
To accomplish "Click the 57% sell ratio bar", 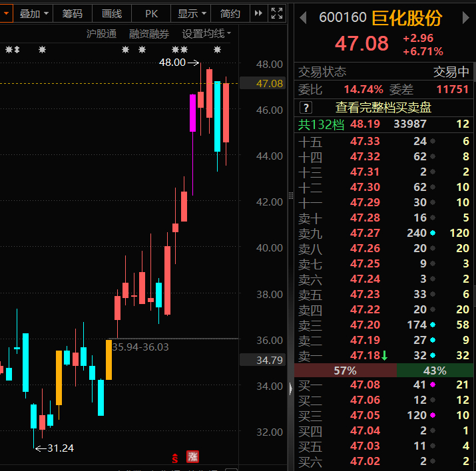I will [345, 371].
